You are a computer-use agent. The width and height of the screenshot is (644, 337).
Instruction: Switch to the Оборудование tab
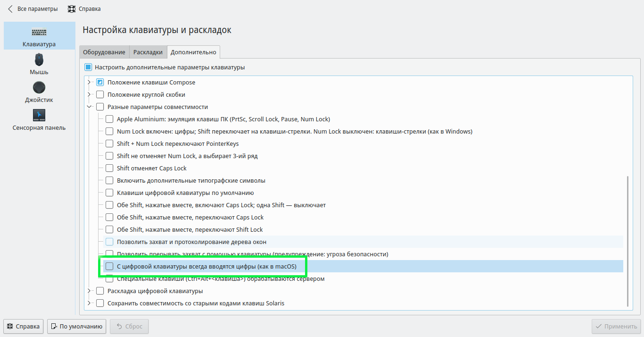[x=104, y=52]
